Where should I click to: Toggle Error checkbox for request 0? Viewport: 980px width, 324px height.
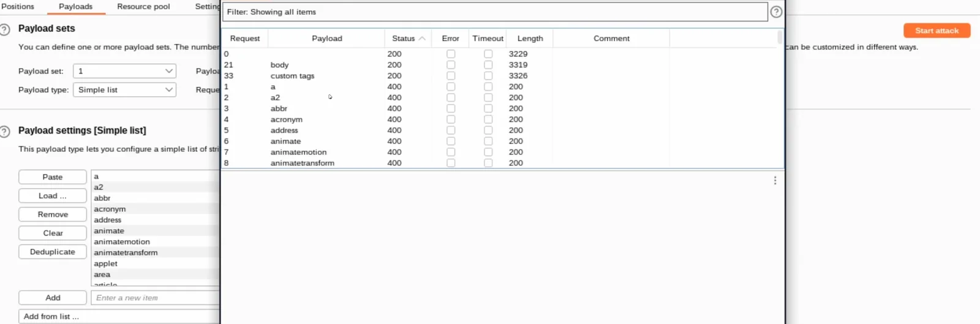point(451,54)
